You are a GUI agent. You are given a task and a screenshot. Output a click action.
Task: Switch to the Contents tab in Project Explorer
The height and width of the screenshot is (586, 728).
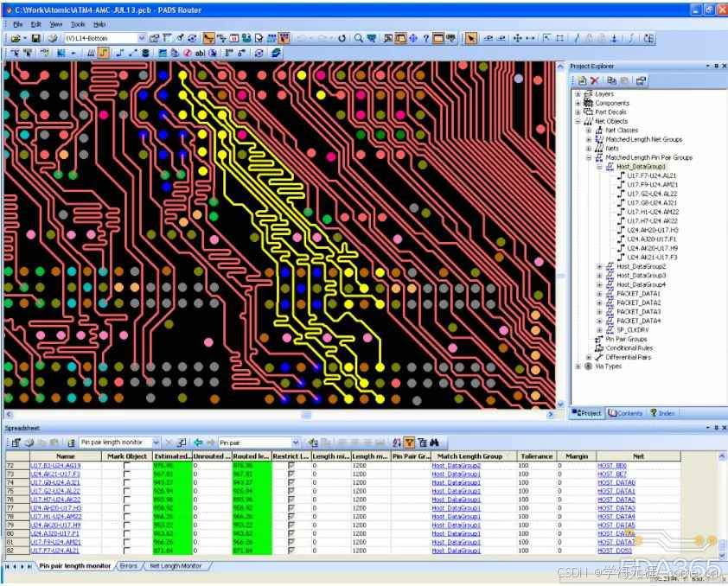(x=625, y=413)
